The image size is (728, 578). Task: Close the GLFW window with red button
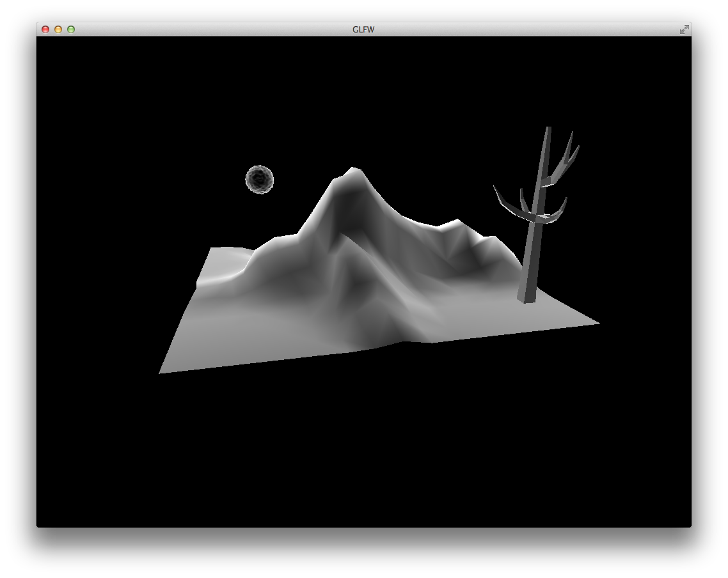pyautogui.click(x=45, y=29)
